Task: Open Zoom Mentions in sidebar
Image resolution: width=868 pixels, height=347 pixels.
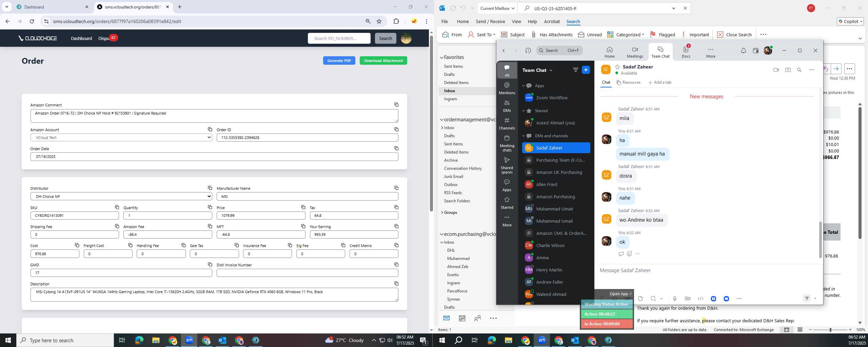Action: tap(507, 88)
